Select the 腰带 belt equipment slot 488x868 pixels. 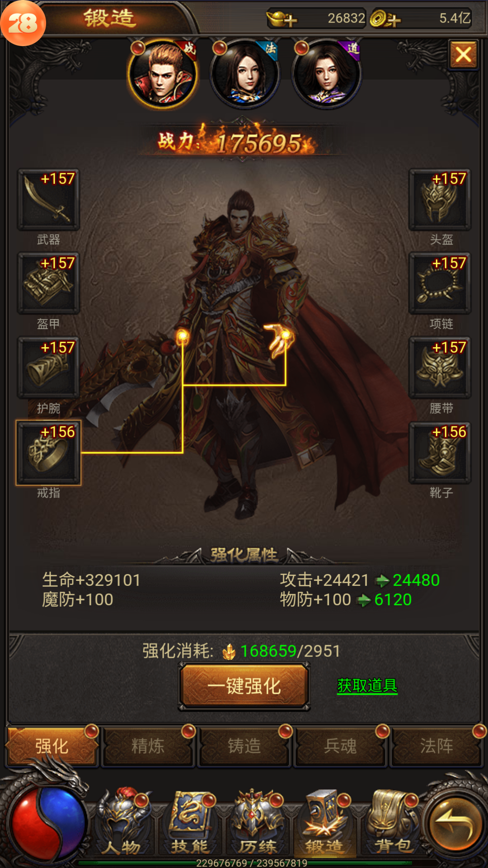440,368
